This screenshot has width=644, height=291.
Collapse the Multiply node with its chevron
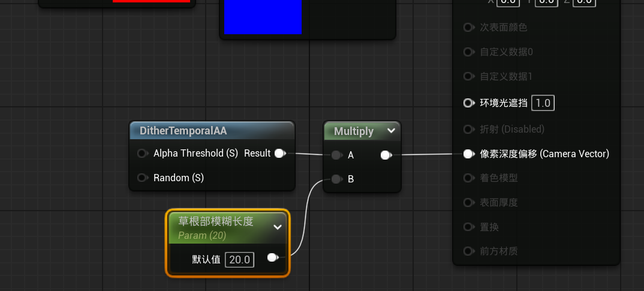(x=391, y=131)
